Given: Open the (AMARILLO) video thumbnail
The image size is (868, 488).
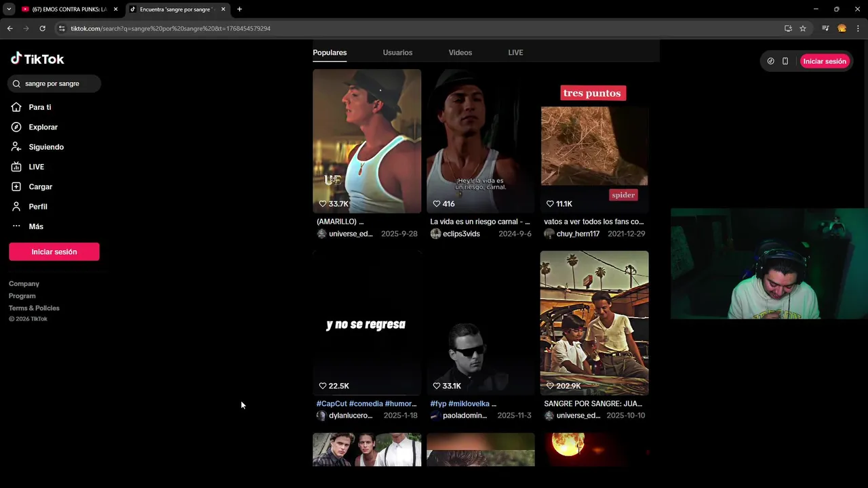Looking at the screenshot, I should tap(367, 141).
